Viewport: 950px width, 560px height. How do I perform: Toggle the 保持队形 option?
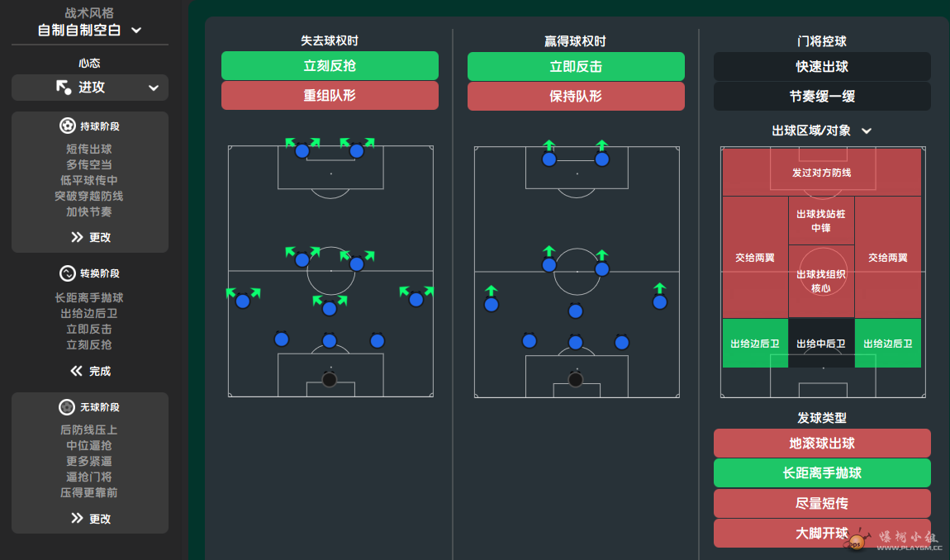click(x=576, y=97)
